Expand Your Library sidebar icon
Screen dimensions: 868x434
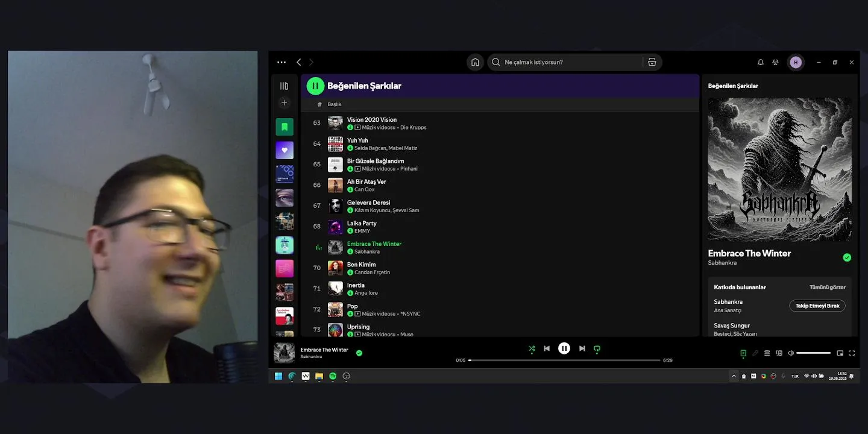coord(285,86)
